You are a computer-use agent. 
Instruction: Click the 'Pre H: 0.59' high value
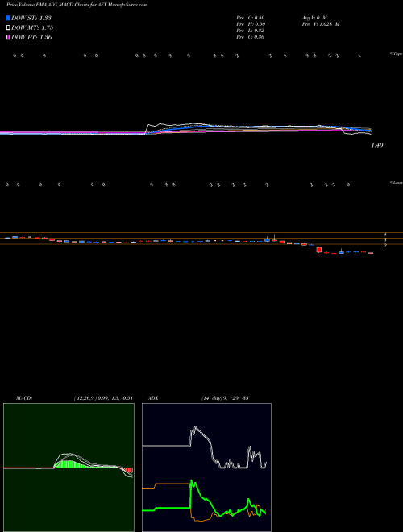click(251, 24)
